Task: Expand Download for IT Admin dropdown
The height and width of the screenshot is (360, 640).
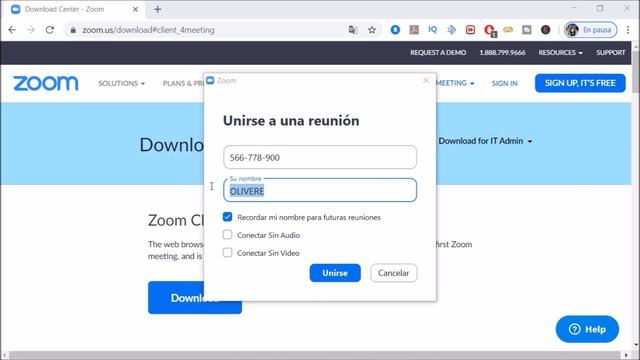Action: pos(485,141)
